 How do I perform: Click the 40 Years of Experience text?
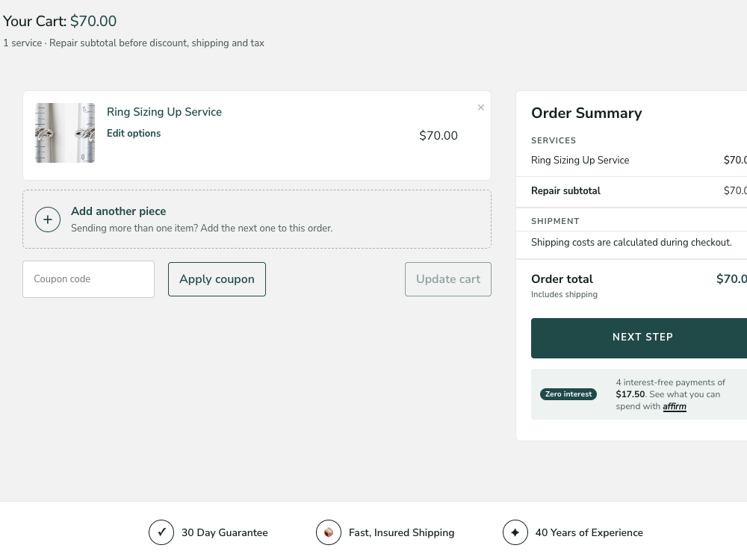click(589, 532)
